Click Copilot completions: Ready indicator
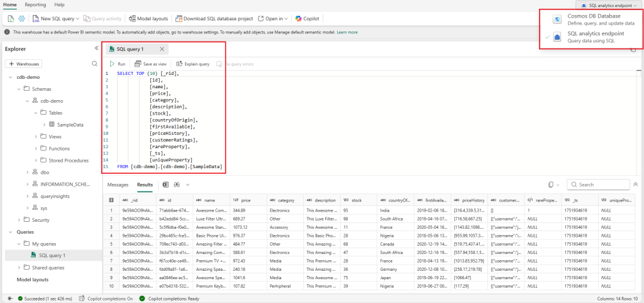This screenshot has width=644, height=303. pos(169,298)
